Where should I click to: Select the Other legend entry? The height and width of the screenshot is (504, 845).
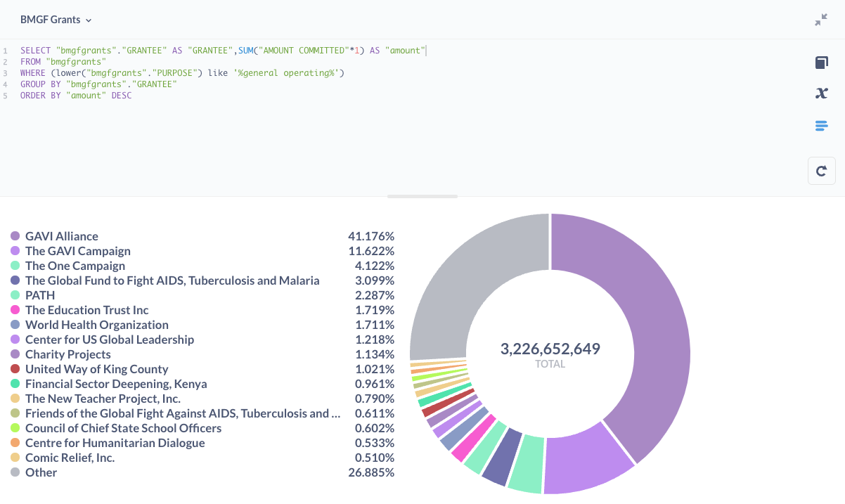click(41, 472)
